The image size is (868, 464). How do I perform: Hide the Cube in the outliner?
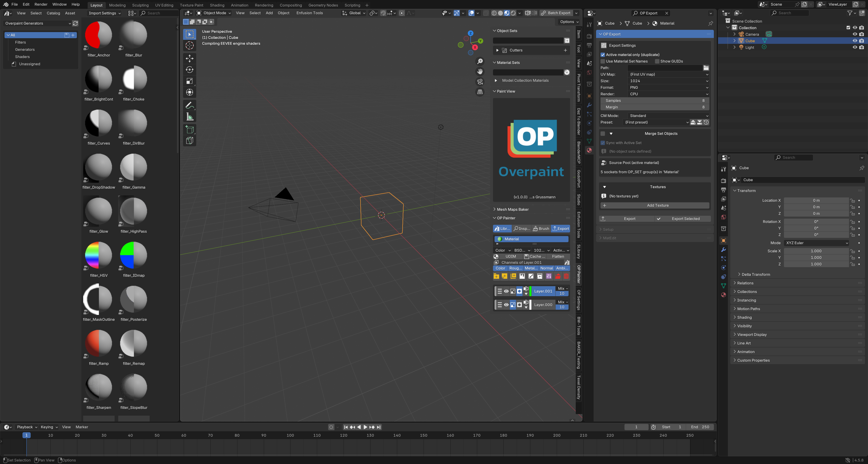pos(855,41)
